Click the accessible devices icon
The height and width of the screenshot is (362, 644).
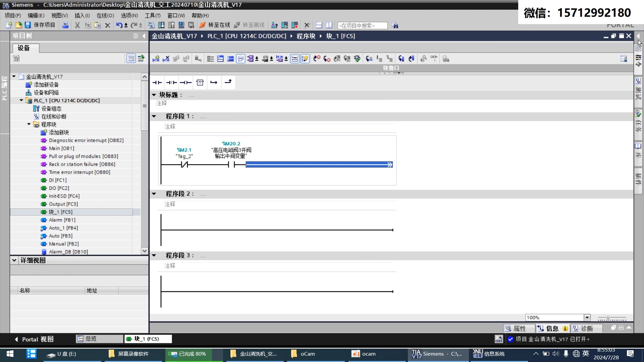(x=274, y=25)
